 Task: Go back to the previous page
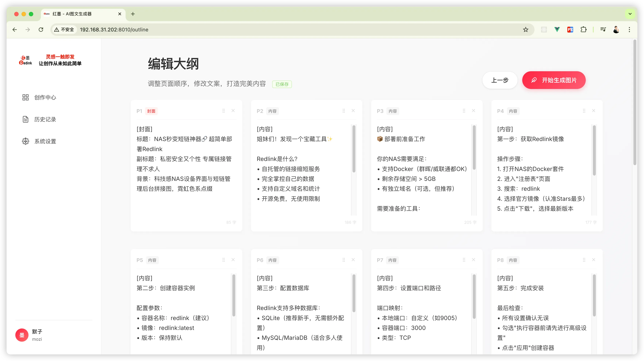[15, 30]
